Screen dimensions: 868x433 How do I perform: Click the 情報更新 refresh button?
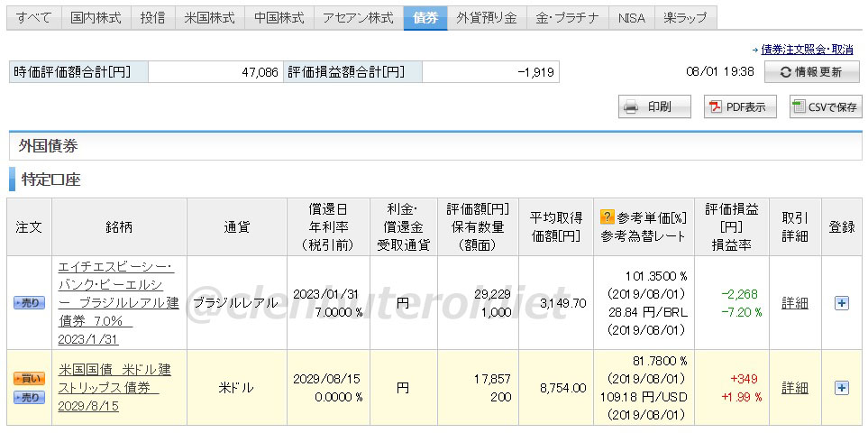tap(811, 72)
